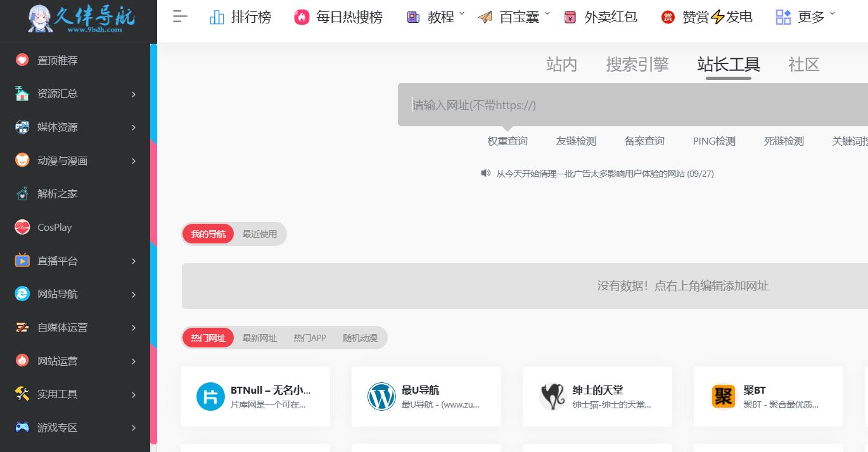Image resolution: width=868 pixels, height=452 pixels.
Task: Toggle to 最近使用 pill
Action: [260, 234]
